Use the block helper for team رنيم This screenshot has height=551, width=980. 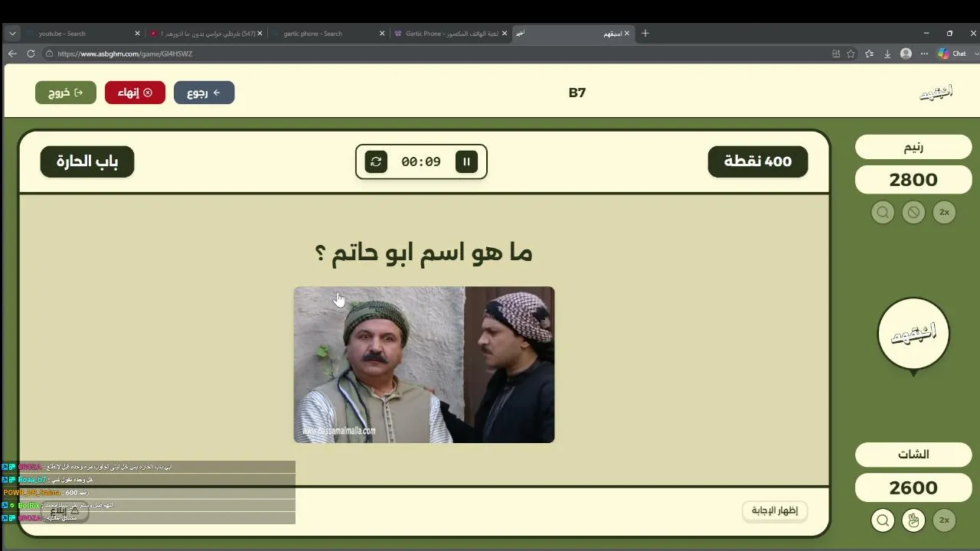point(913,212)
